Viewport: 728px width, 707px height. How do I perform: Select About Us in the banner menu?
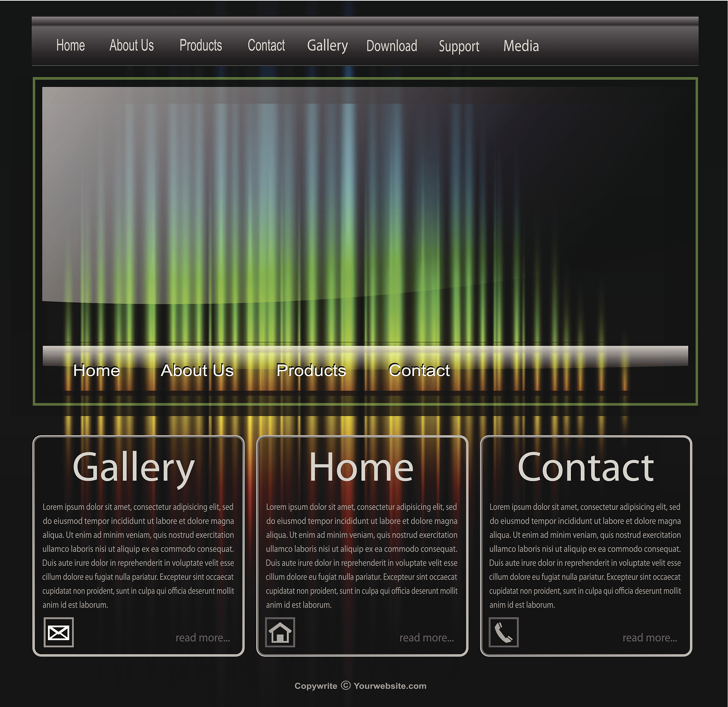pos(197,370)
